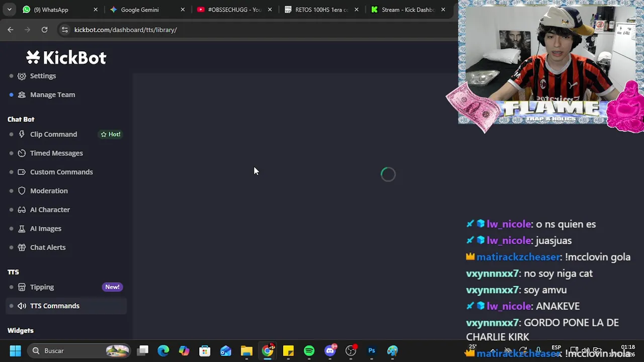Open the Settings gear icon in sidebar
The image size is (644, 362).
click(x=22, y=76)
